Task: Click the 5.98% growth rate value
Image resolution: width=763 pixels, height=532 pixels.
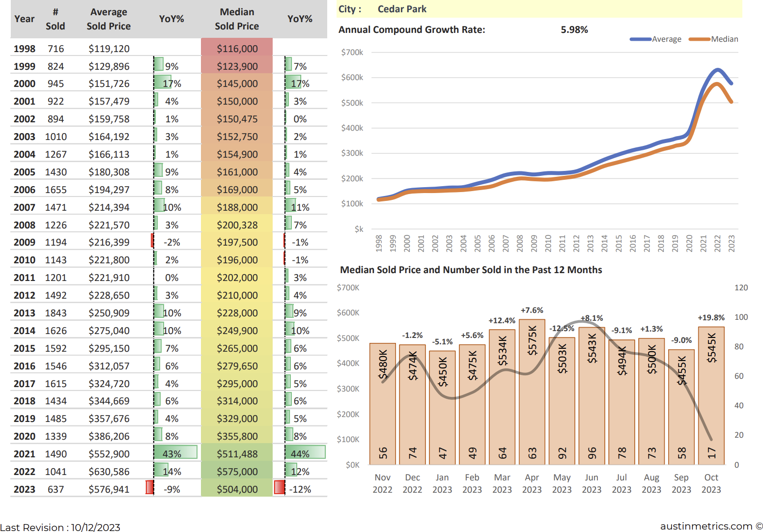Action: pos(574,29)
